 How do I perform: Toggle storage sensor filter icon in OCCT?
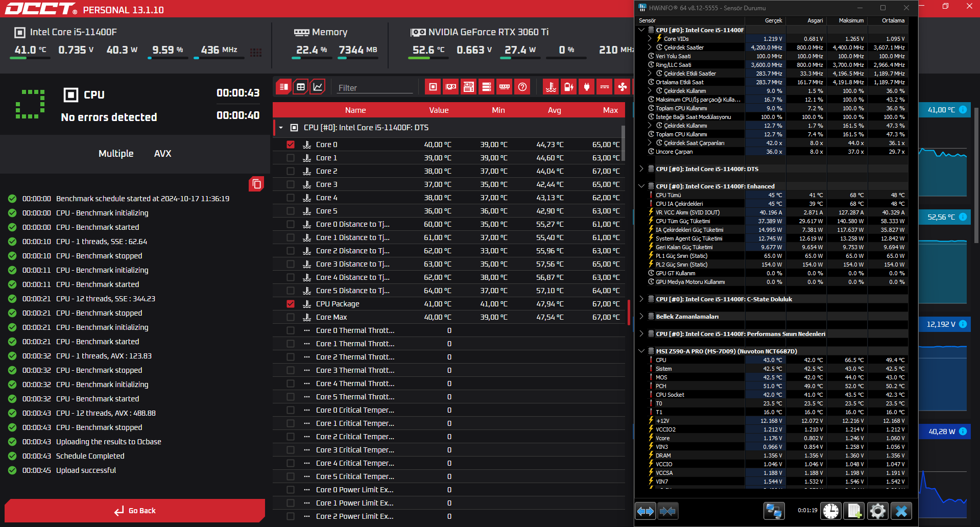487,87
